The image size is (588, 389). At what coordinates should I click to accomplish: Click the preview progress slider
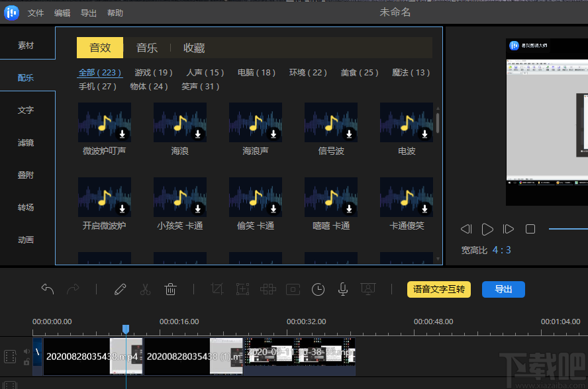coord(568,229)
